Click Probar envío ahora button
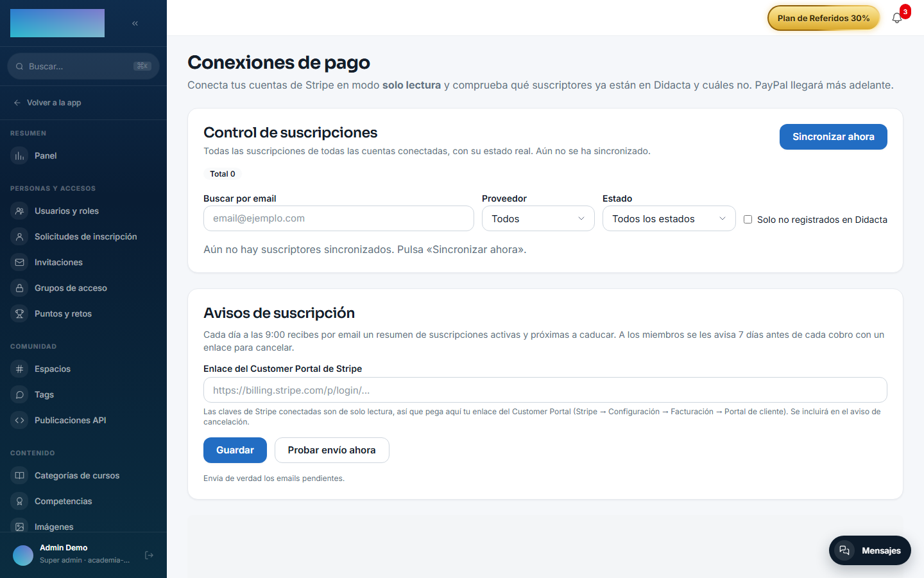924x578 pixels. 332,450
